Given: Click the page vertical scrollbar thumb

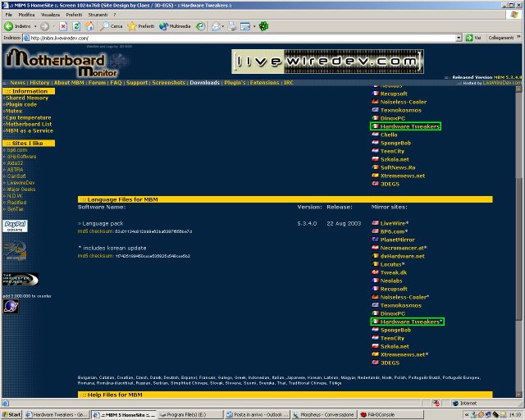Looking at the screenshot, I should pyautogui.click(x=518, y=249).
